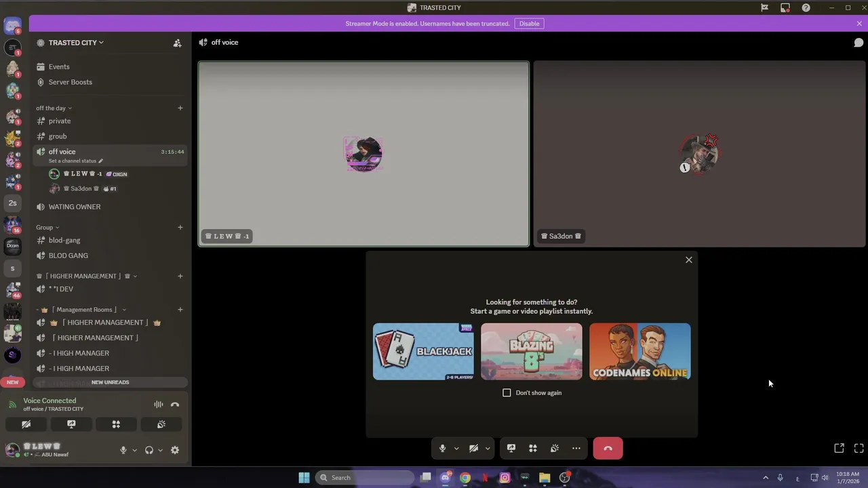Open Server Boosts
Image resolution: width=868 pixels, height=488 pixels.
tap(111, 82)
